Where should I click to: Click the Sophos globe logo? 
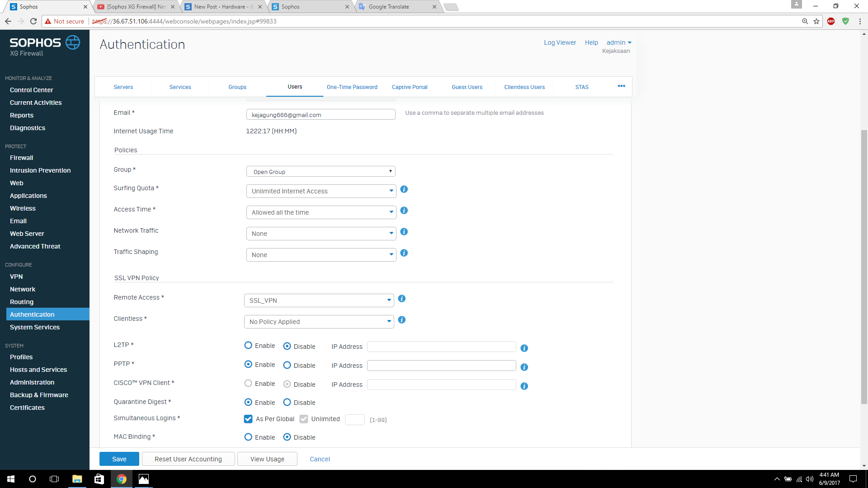point(73,42)
